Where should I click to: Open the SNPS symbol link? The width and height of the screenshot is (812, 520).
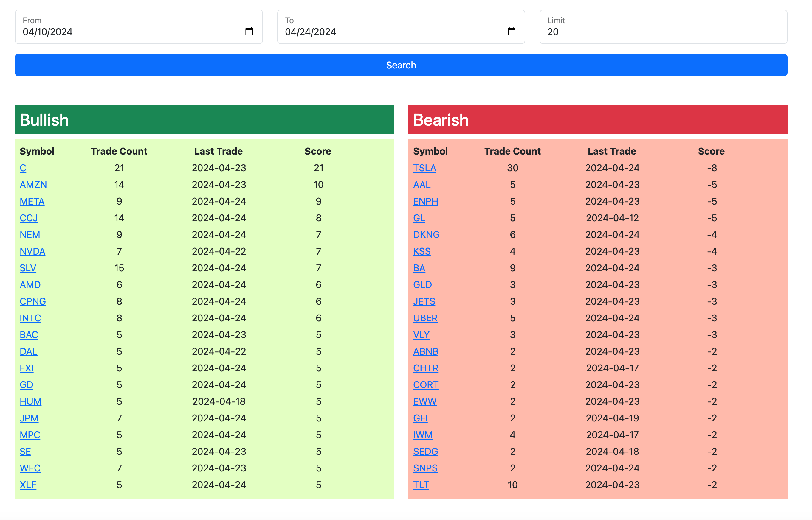(425, 468)
